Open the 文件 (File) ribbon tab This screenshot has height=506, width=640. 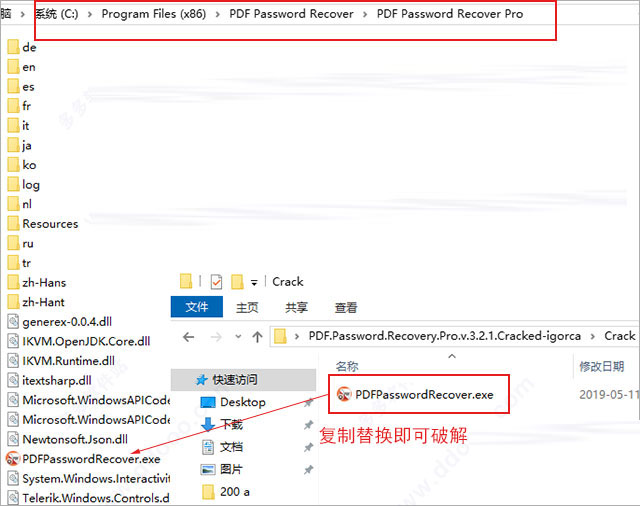197,306
